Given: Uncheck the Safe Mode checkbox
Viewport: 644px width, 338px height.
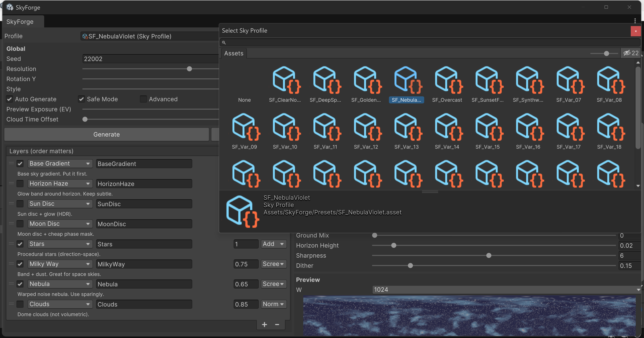Looking at the screenshot, I should (x=81, y=99).
